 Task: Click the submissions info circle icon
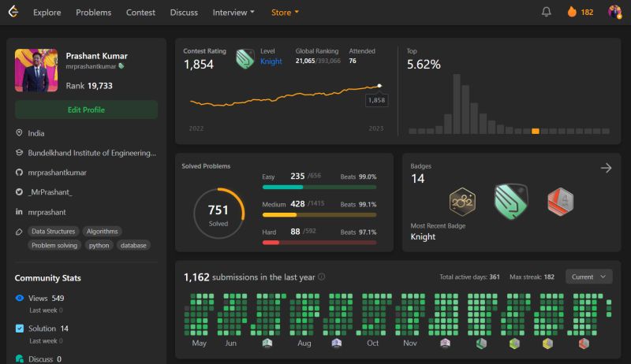pyautogui.click(x=322, y=277)
